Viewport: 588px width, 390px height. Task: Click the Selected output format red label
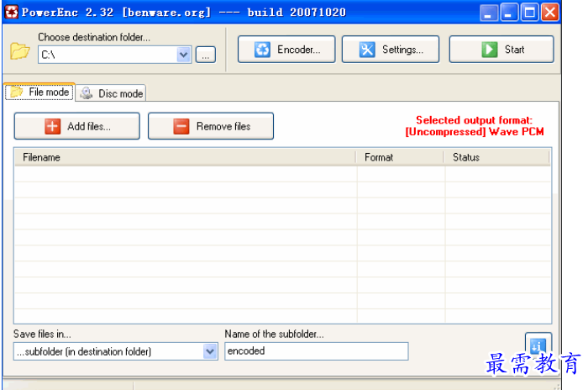475,126
